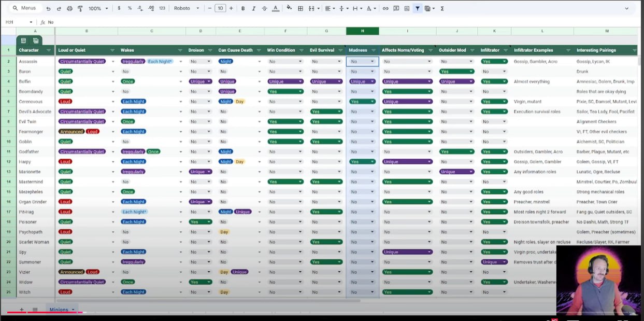The width and height of the screenshot is (644, 321).
Task: Click the Add sheet plus button
Action: coord(22,310)
